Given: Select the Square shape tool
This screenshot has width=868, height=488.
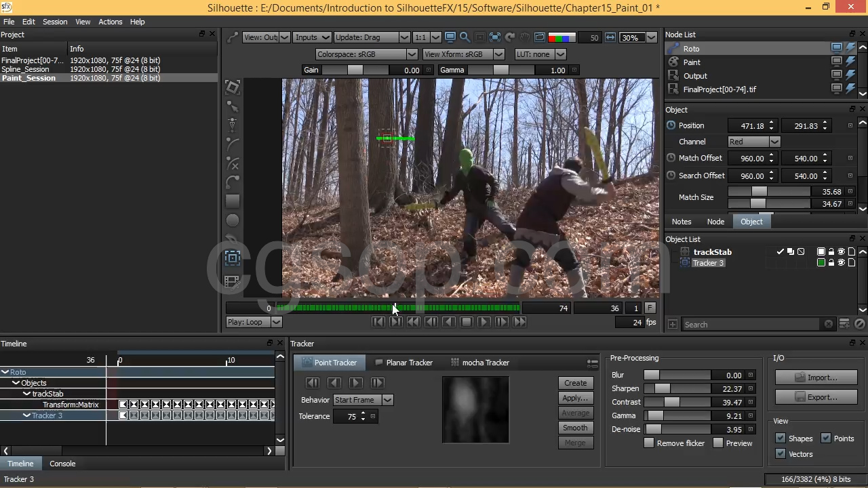Looking at the screenshot, I should 233,201.
